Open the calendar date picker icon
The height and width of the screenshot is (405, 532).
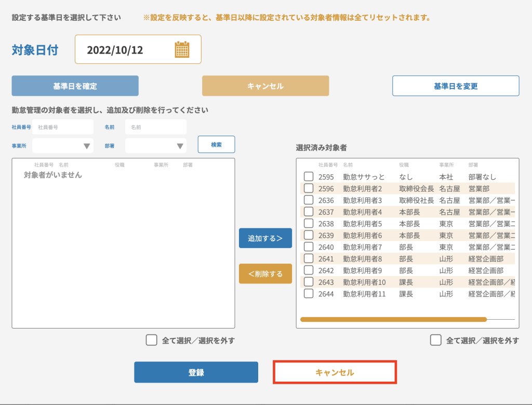(x=182, y=50)
